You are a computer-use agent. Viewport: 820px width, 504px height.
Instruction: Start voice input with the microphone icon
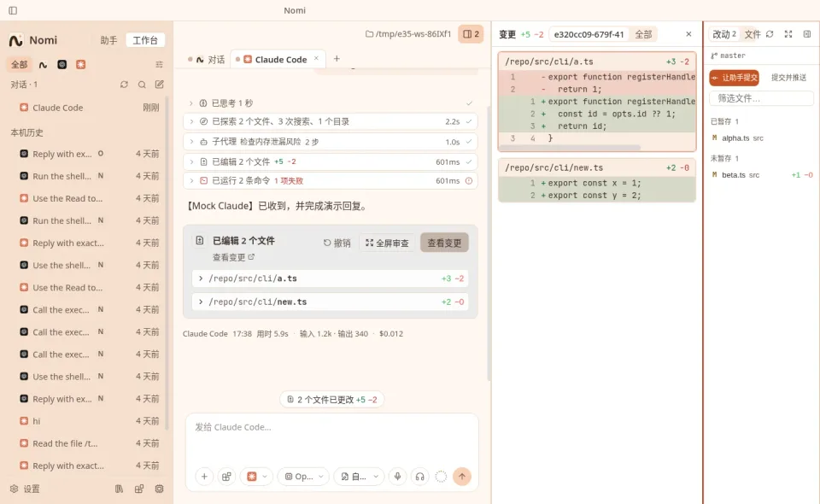point(397,477)
